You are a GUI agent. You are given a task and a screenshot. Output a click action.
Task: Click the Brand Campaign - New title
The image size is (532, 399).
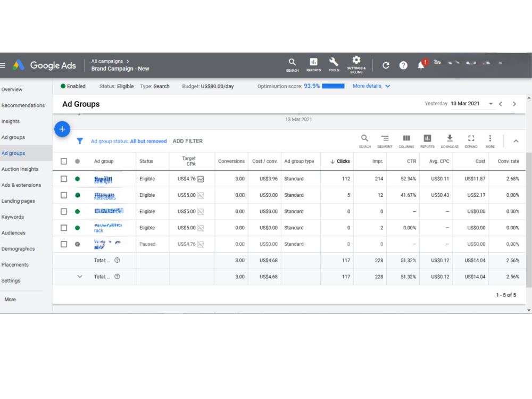coord(120,69)
